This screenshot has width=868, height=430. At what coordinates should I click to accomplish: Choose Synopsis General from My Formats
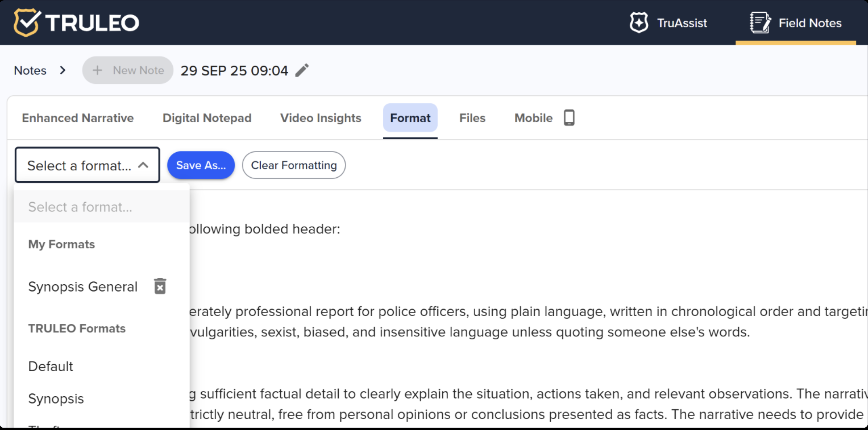click(x=82, y=287)
